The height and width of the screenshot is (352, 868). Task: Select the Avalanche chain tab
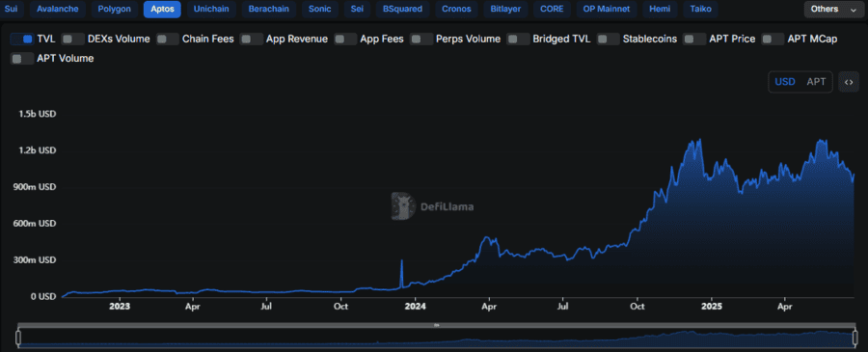(58, 10)
